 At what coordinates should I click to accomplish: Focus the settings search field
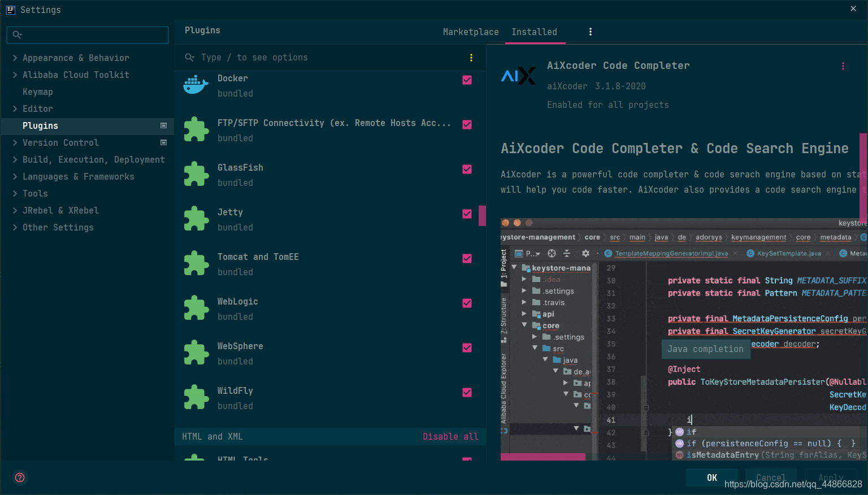[x=88, y=34]
